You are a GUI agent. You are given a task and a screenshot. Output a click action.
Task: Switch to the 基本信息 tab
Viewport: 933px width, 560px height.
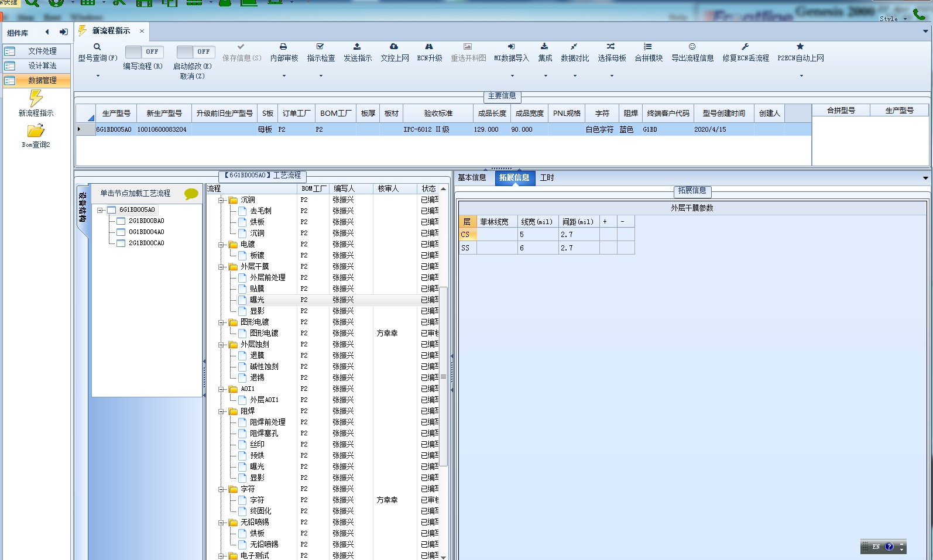(x=472, y=178)
